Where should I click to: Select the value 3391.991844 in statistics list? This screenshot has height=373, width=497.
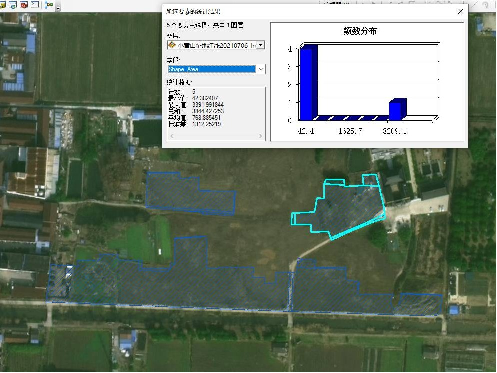pyautogui.click(x=208, y=105)
